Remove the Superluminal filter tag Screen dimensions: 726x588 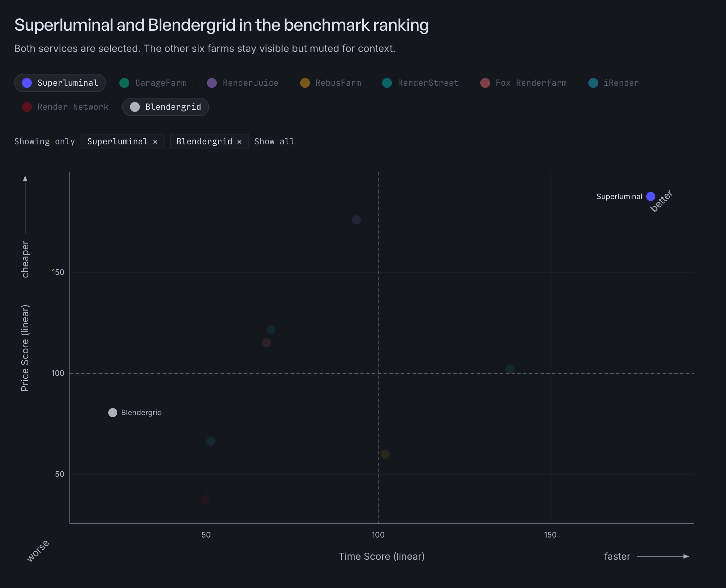(155, 142)
